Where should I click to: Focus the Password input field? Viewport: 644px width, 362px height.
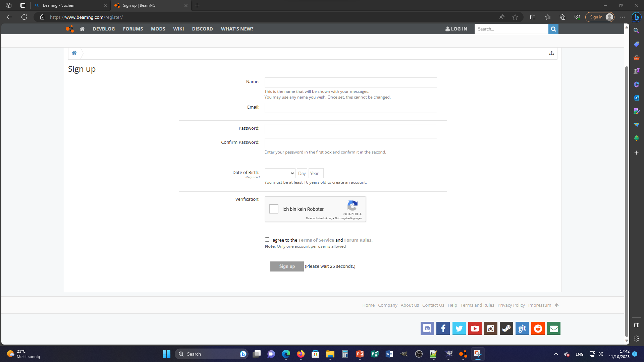(351, 129)
